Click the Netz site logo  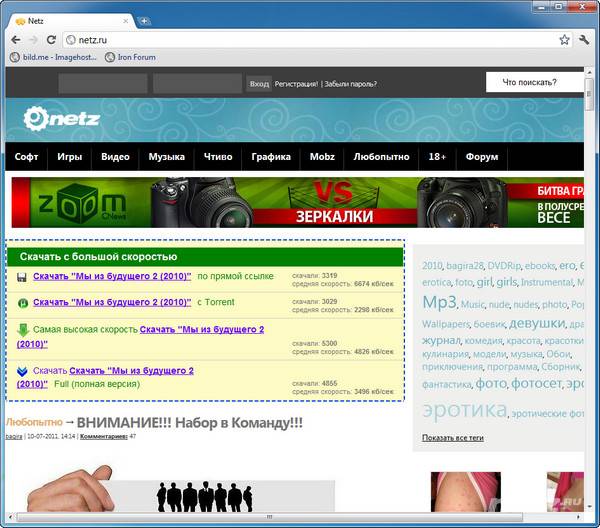pyautogui.click(x=62, y=120)
